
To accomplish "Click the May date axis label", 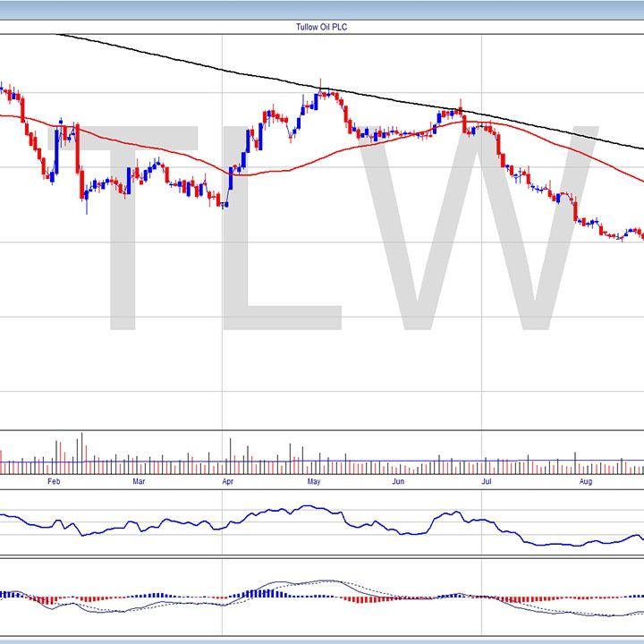I will click(x=314, y=482).
